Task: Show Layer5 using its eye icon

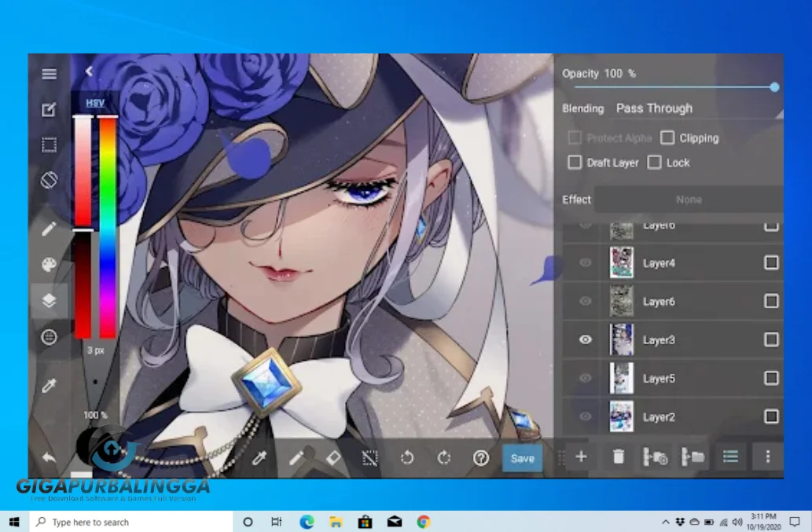Action: (585, 378)
